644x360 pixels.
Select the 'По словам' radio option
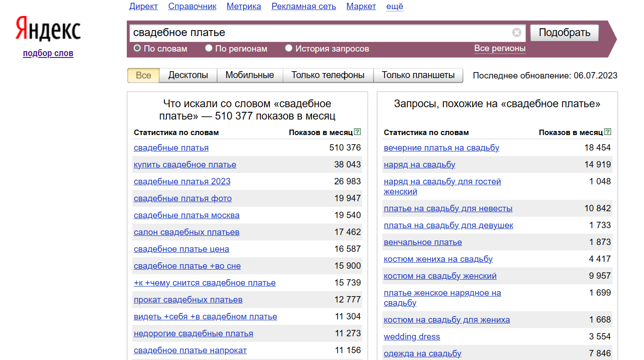[137, 48]
